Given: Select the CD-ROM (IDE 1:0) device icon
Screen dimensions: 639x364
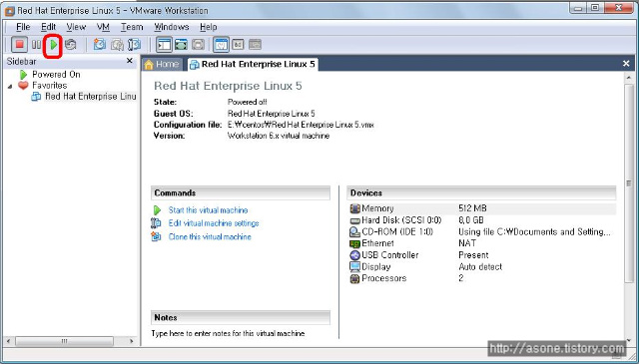Looking at the screenshot, I should point(355,232).
